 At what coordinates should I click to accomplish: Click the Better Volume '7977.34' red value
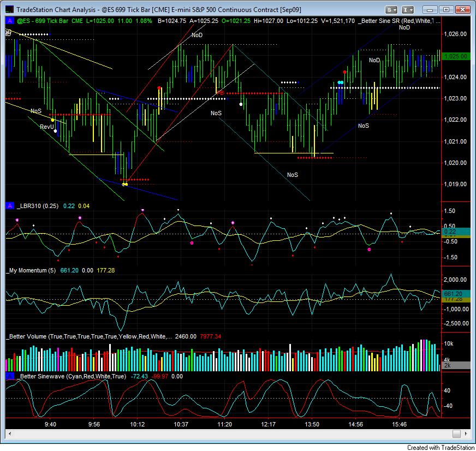[210, 336]
